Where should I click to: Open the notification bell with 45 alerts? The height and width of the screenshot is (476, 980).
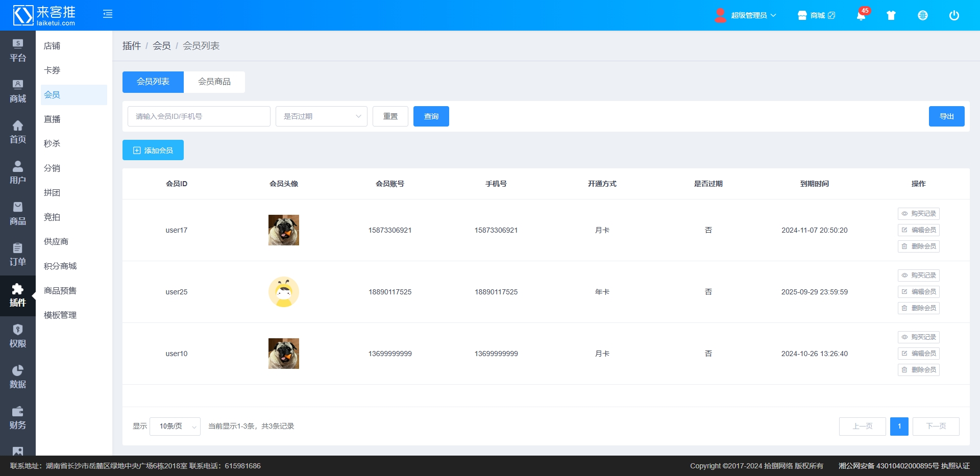[x=861, y=15]
